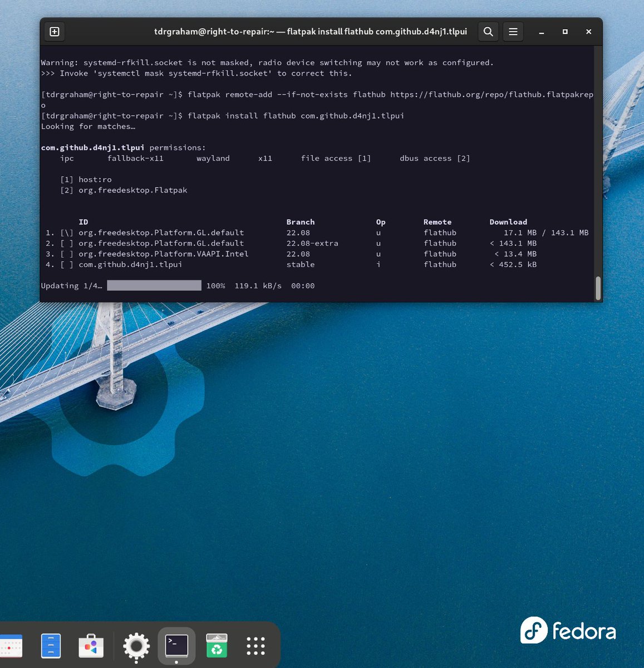Click 'Looking for matches…' line
The image size is (644, 668).
(88, 126)
